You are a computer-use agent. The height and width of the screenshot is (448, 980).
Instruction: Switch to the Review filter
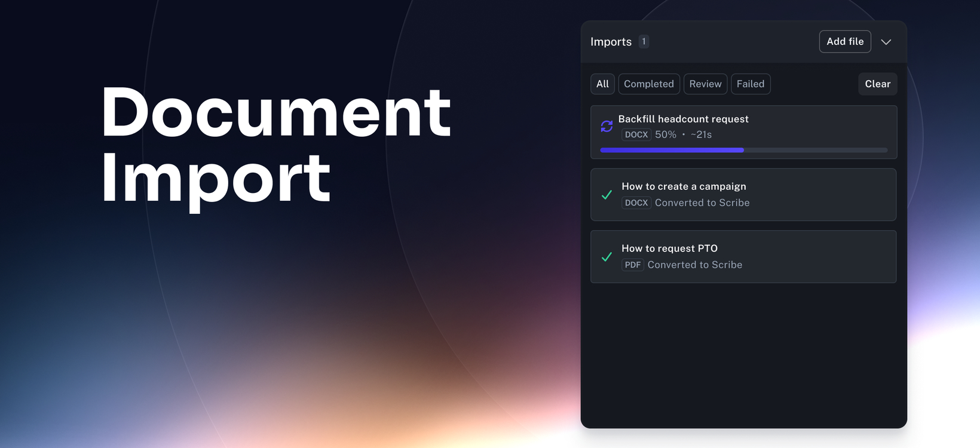coord(705,84)
